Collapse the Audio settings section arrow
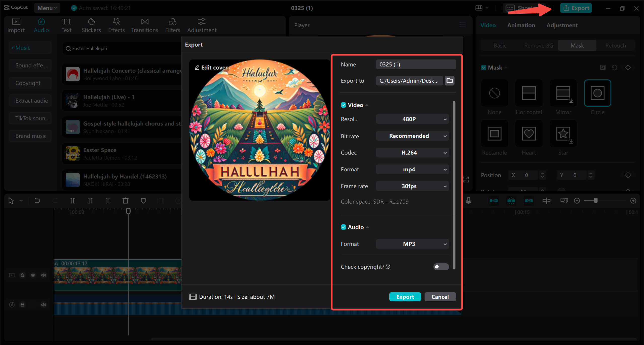The image size is (644, 345). (367, 227)
